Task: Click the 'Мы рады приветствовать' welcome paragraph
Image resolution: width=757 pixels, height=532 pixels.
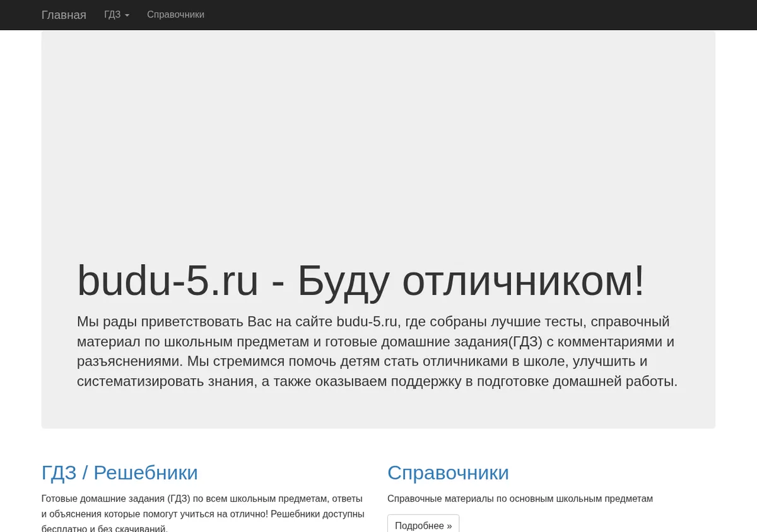Action: pos(377,351)
